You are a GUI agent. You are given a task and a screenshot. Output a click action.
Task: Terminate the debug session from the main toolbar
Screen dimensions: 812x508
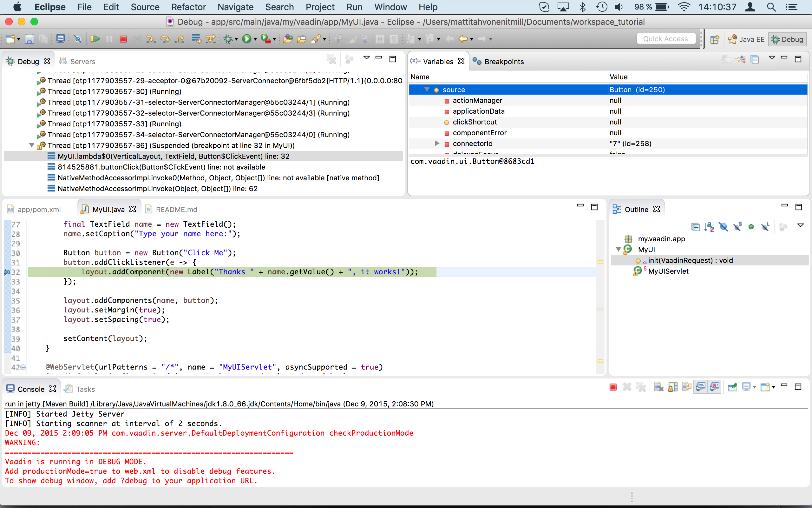click(123, 39)
